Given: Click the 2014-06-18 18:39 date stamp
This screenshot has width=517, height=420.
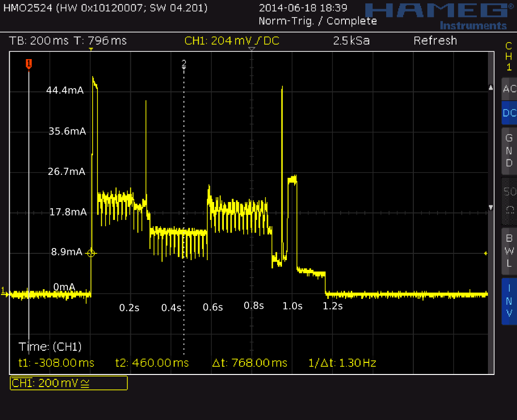Looking at the screenshot, I should click(303, 8).
